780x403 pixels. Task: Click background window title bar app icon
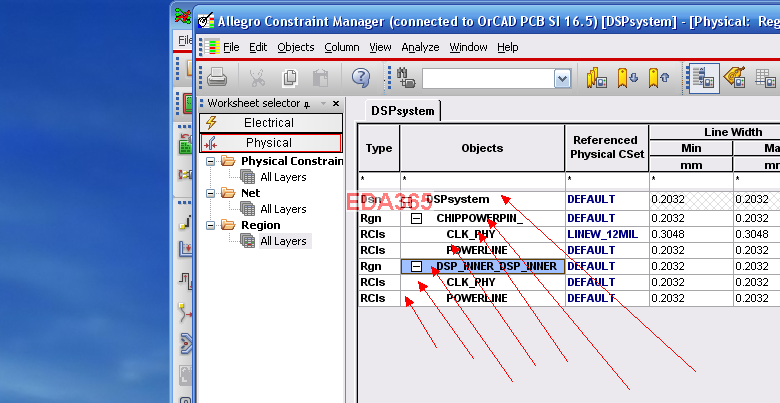pyautogui.click(x=183, y=15)
